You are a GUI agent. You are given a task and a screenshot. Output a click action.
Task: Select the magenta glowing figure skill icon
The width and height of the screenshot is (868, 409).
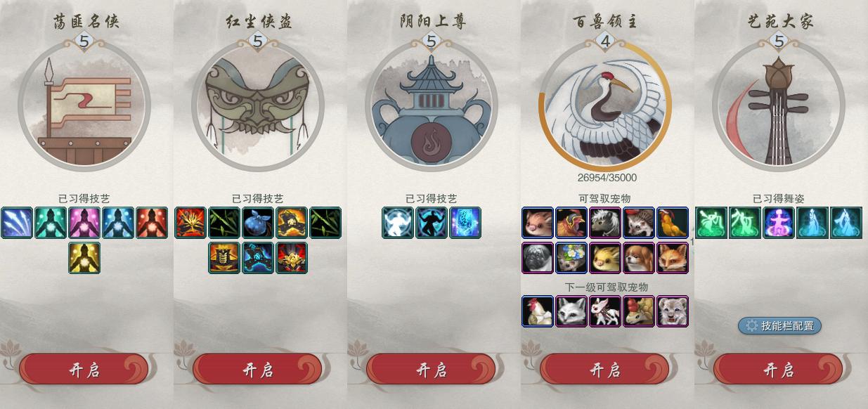(x=84, y=223)
